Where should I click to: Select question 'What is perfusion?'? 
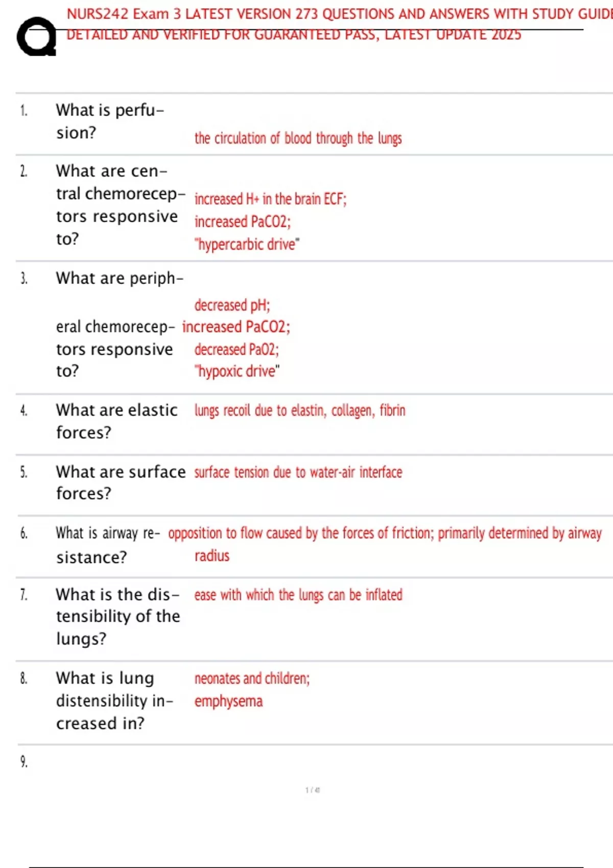(110, 122)
